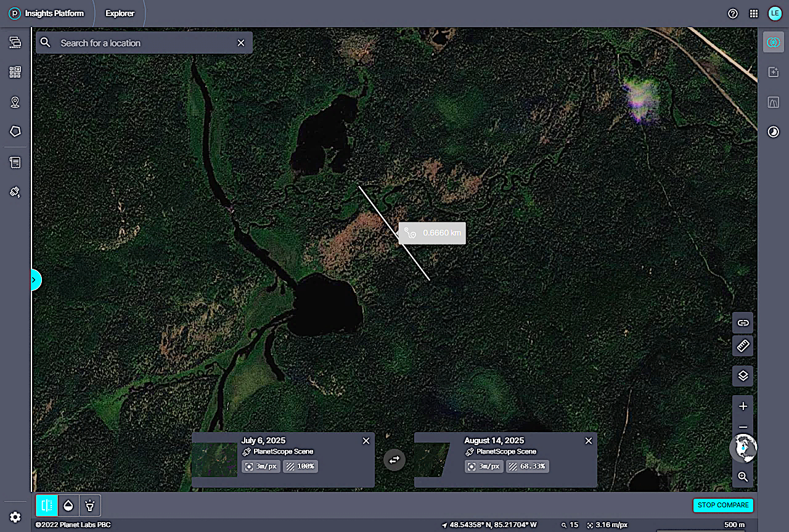Image resolution: width=789 pixels, height=532 pixels.
Task: Open Insights Platform home
Action: click(46, 14)
